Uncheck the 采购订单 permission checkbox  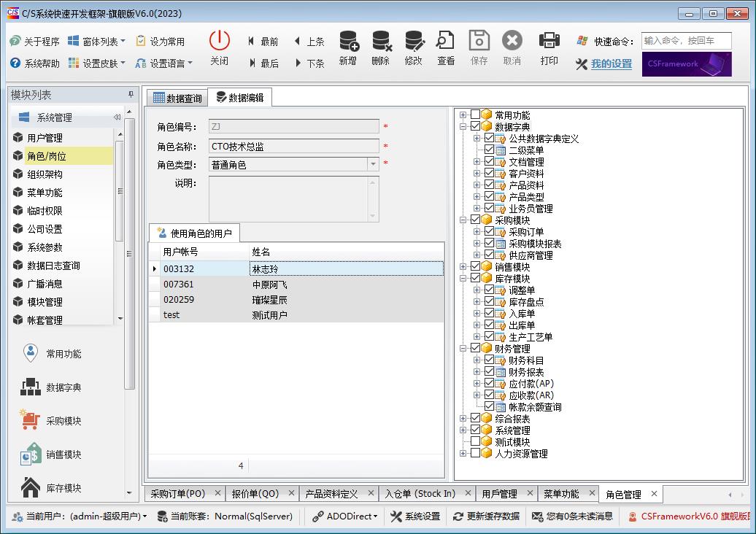[490, 232]
